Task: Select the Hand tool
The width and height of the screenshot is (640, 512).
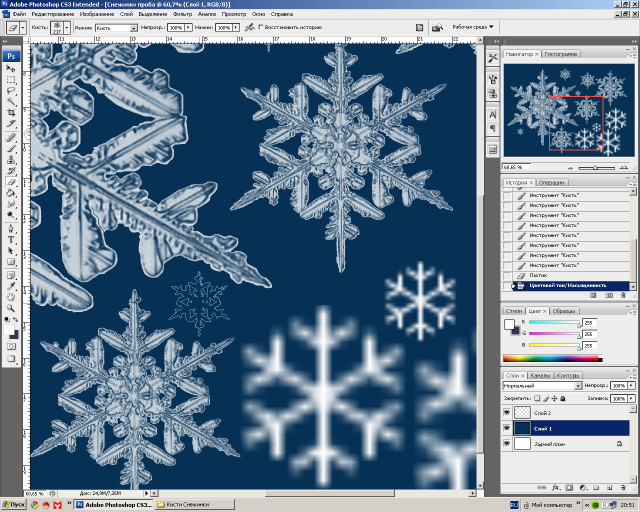Action: (x=11, y=297)
